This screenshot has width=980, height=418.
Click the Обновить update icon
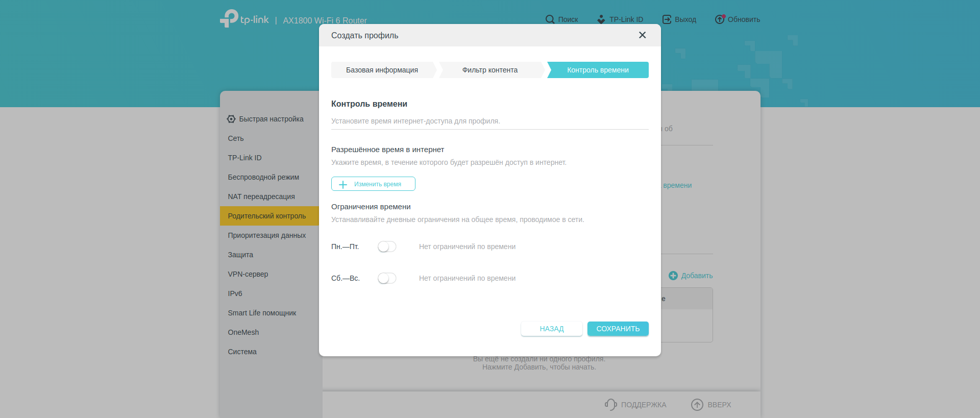tap(720, 19)
